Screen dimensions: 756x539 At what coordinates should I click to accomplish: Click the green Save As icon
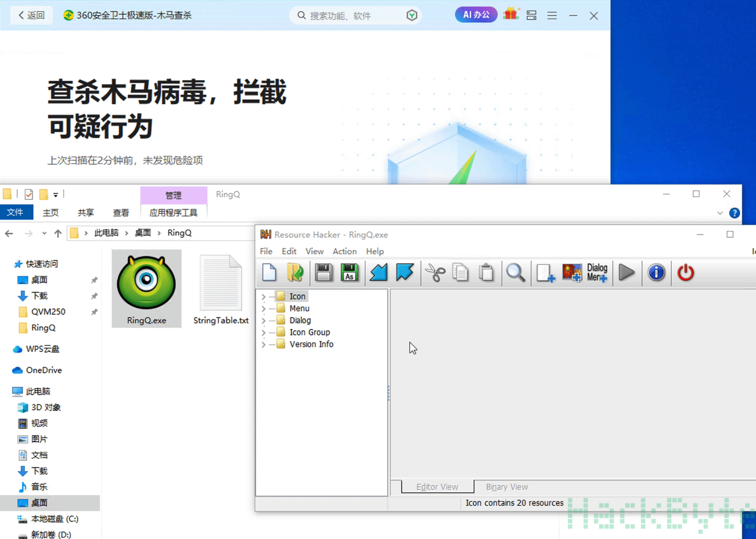coord(349,273)
